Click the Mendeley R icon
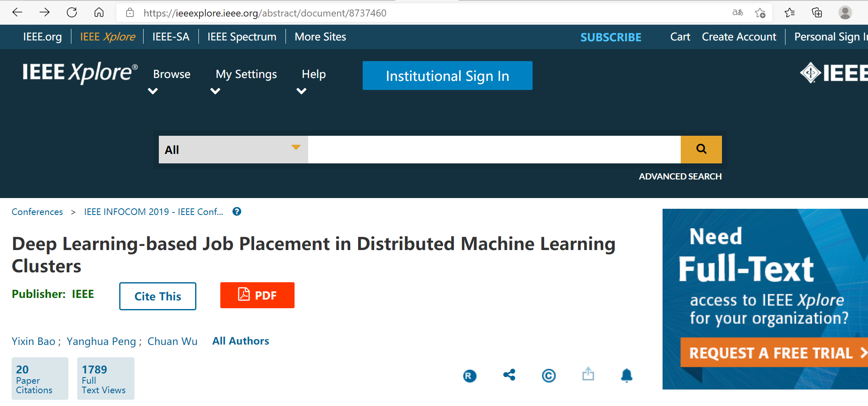The height and width of the screenshot is (406, 868). (x=469, y=376)
